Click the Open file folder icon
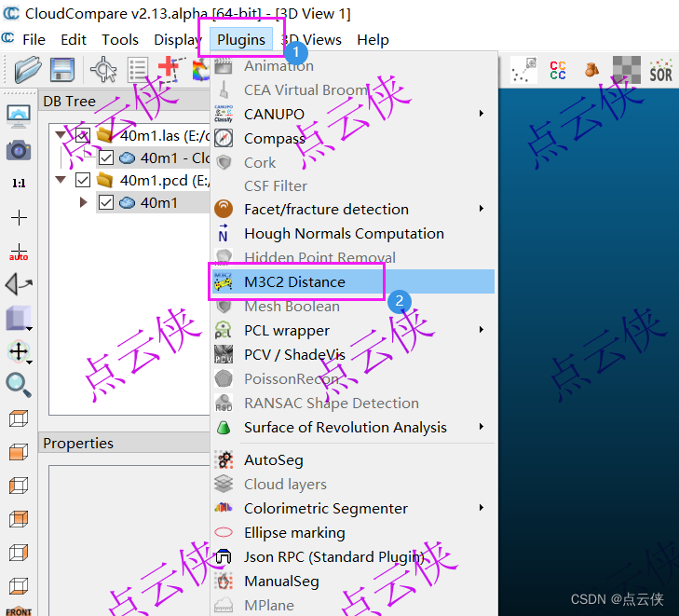The height and width of the screenshot is (616, 679). [27, 69]
